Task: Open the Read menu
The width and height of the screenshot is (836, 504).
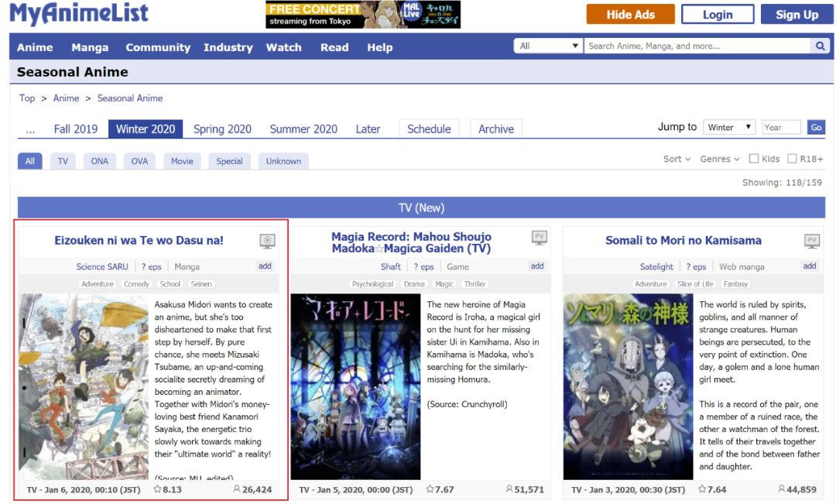Action: (x=334, y=47)
